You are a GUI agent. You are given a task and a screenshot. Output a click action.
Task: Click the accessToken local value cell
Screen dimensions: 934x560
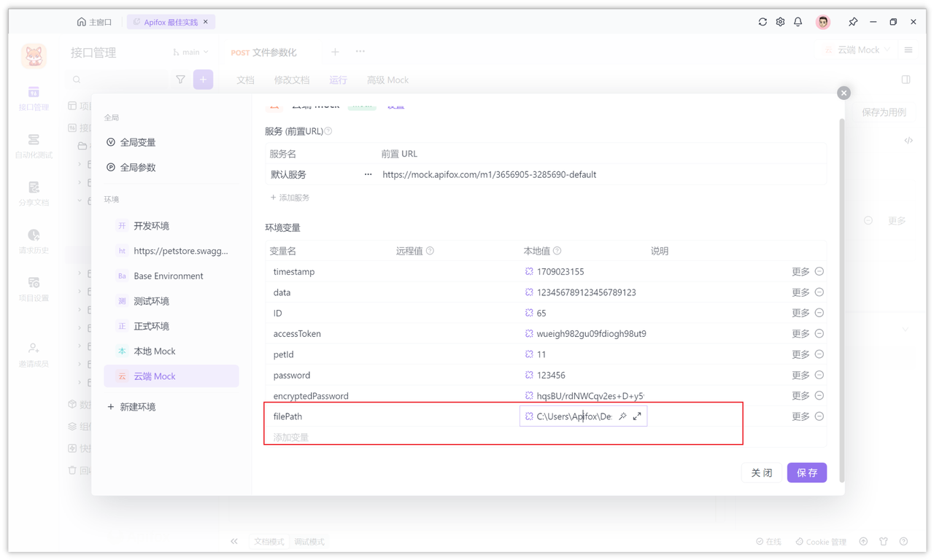click(x=584, y=333)
